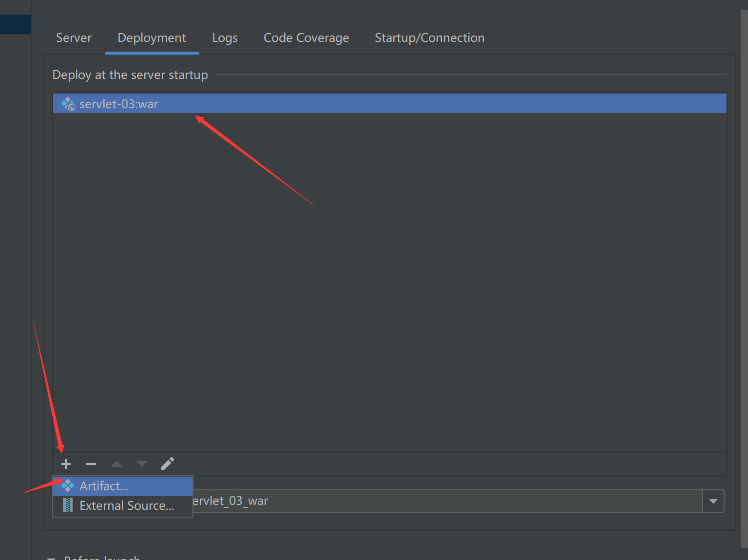Choose Artifact... from the popup menu
The height and width of the screenshot is (560, 748).
[123, 486]
